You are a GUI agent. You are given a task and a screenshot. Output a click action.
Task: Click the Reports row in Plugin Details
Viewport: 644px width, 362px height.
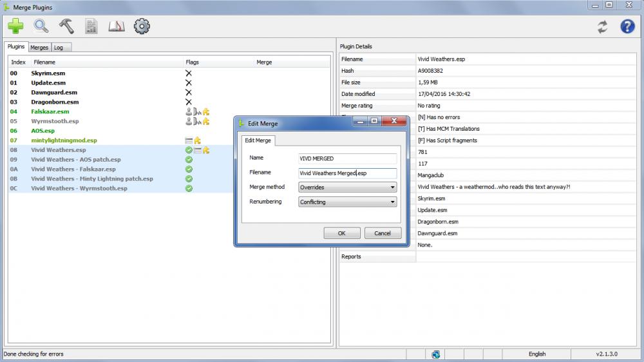pos(488,256)
